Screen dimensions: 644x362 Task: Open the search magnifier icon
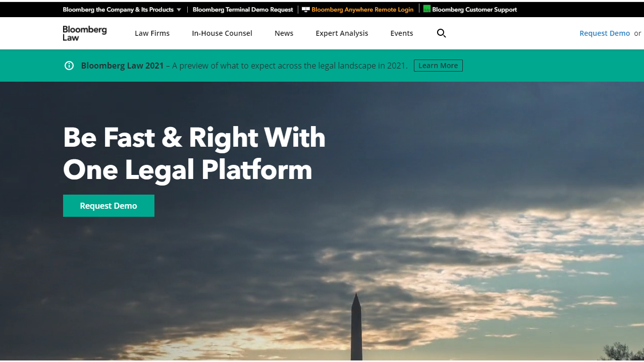441,33
